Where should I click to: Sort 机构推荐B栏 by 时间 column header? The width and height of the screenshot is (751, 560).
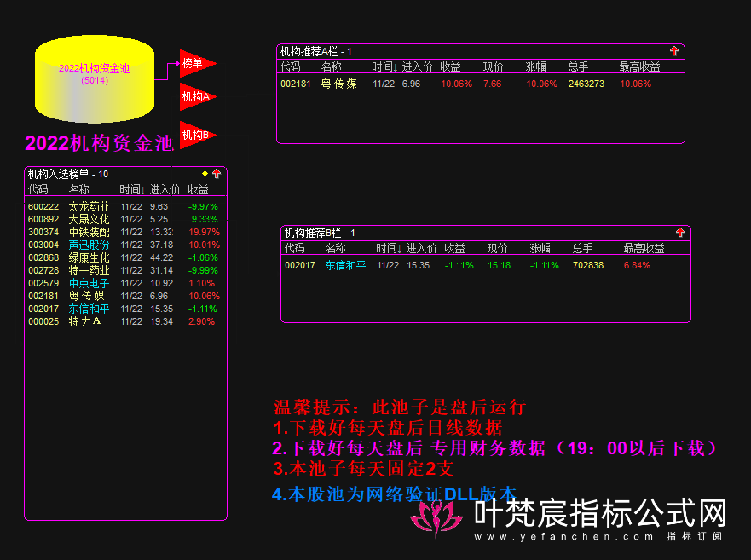pos(389,249)
